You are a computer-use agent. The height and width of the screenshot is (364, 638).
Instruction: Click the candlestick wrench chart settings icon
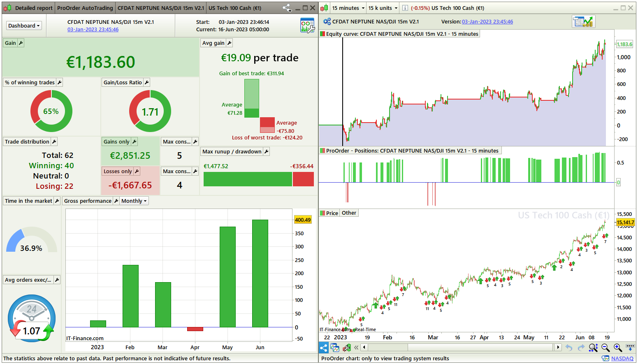pos(347,348)
